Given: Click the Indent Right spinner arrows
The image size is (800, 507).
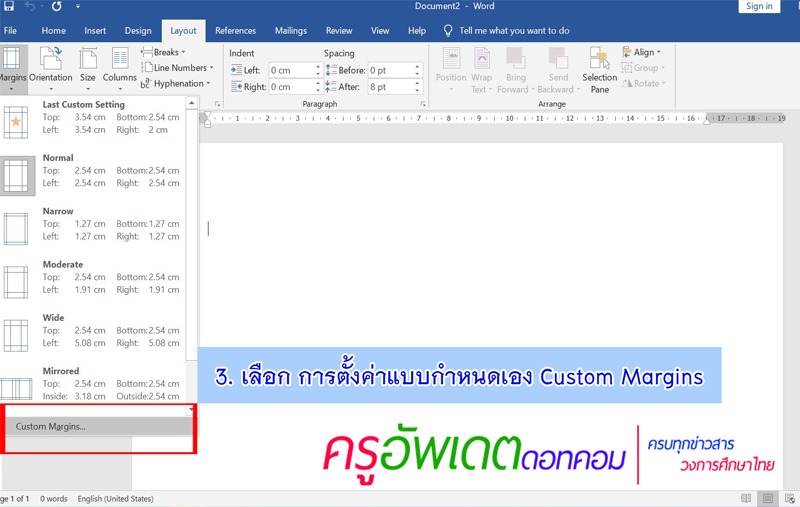Looking at the screenshot, I should tap(318, 87).
